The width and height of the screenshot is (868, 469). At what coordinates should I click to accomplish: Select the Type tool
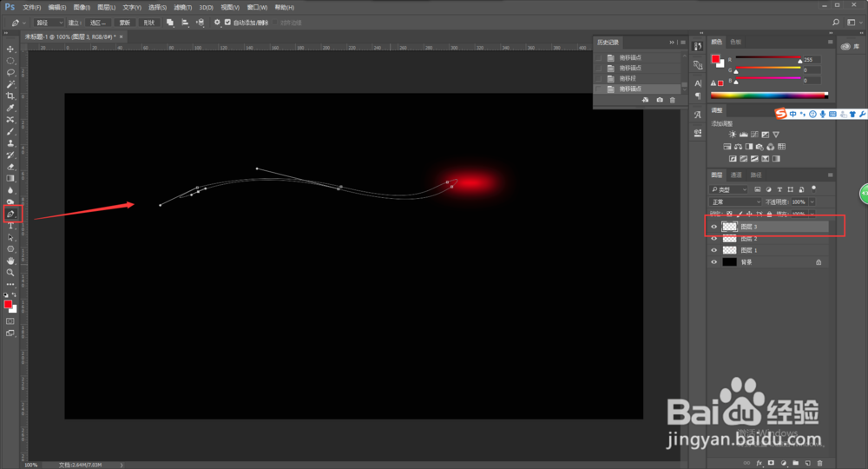(10, 226)
